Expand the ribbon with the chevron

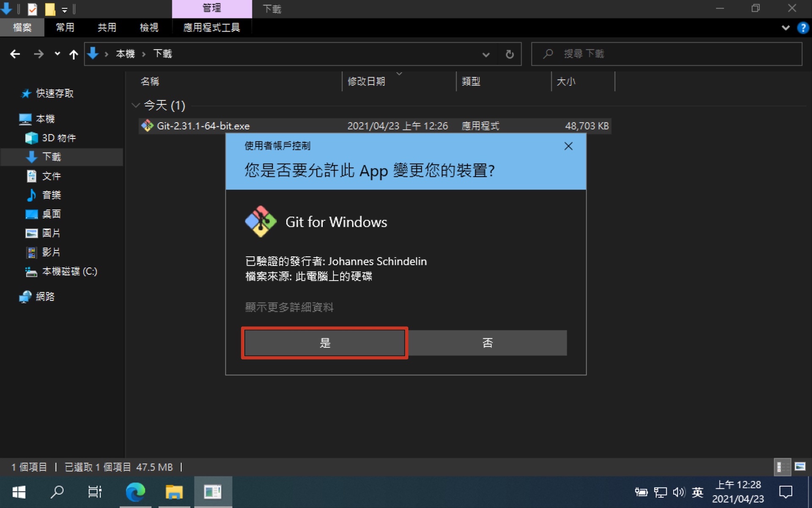[x=786, y=28]
